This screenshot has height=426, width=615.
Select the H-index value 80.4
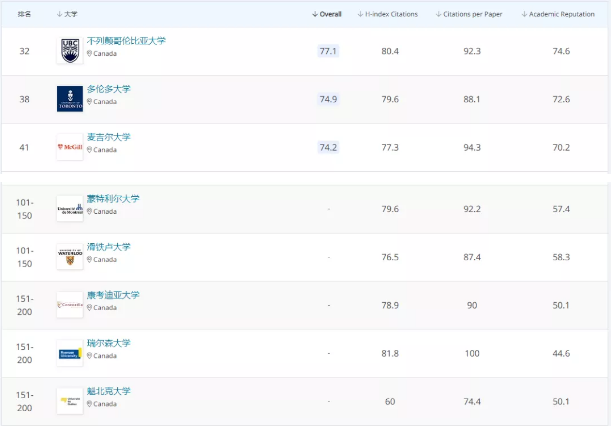click(390, 51)
